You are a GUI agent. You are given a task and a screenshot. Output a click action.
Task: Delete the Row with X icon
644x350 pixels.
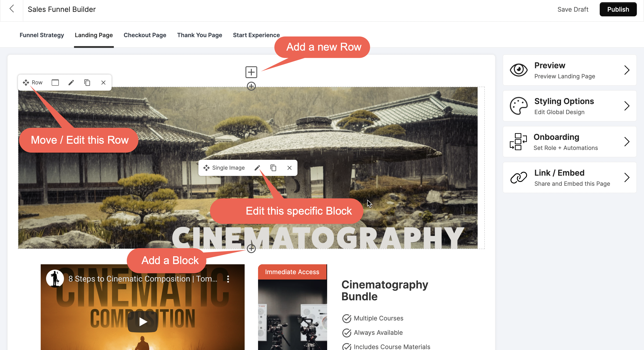coord(104,83)
